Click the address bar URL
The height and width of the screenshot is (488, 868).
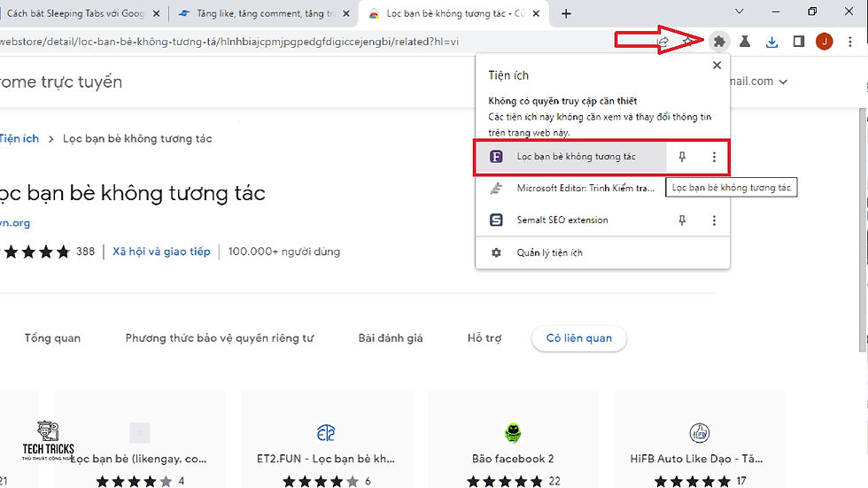pos(229,42)
